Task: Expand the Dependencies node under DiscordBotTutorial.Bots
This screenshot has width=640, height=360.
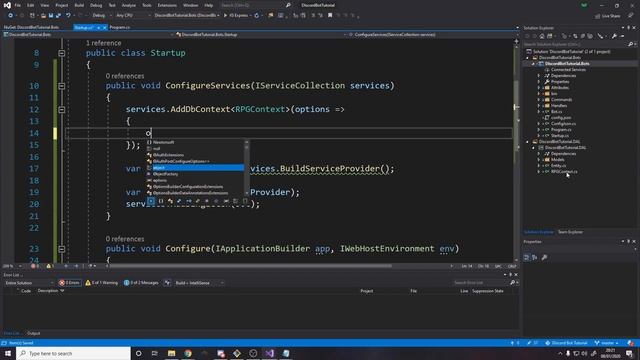Action: pos(538,76)
